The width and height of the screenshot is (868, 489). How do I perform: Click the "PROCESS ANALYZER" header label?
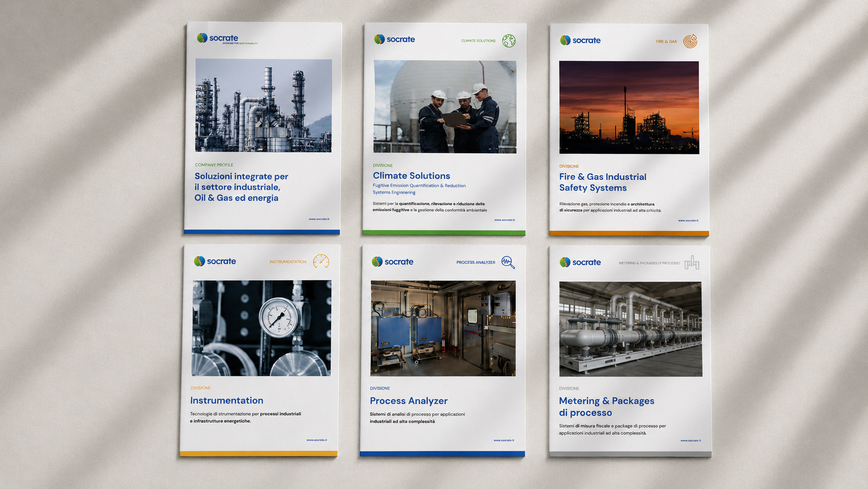(476, 262)
